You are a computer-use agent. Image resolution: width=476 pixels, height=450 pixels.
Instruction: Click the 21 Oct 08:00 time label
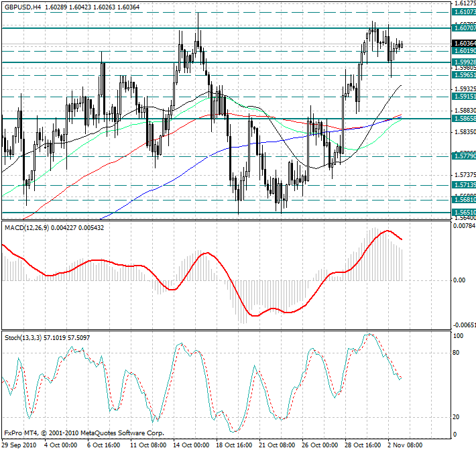click(277, 445)
